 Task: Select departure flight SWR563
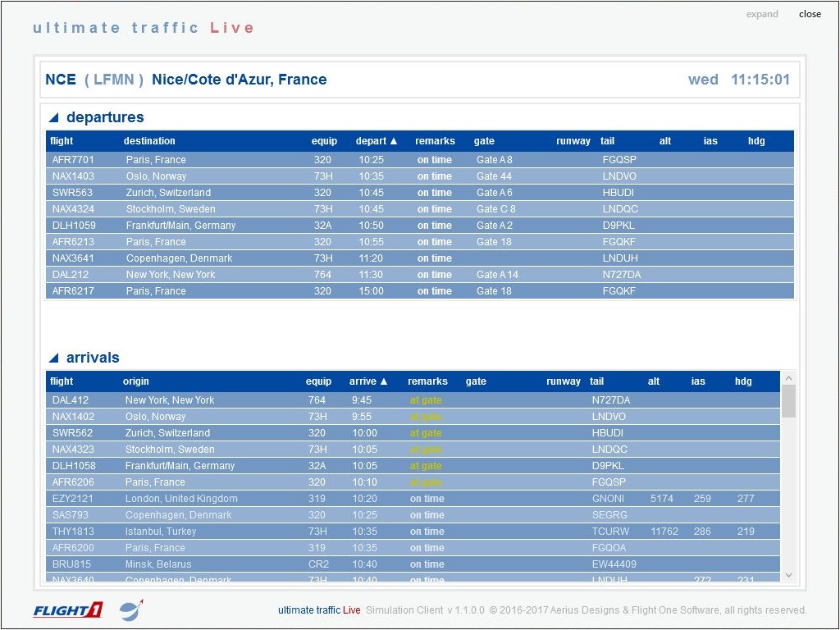(419, 193)
